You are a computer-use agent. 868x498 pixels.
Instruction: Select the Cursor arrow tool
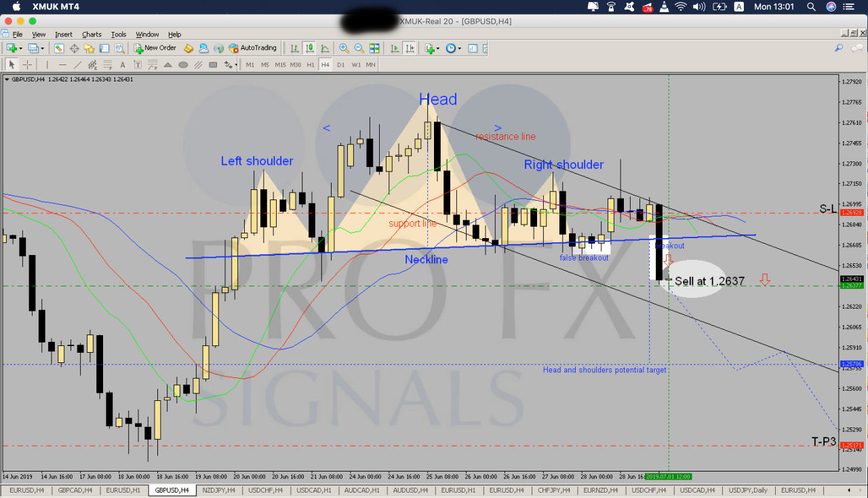tap(12, 64)
